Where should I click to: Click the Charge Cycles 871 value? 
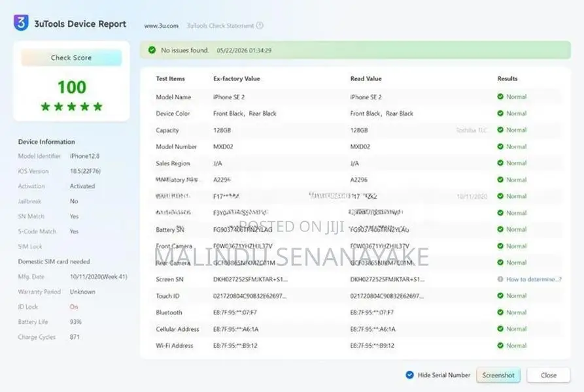click(75, 337)
